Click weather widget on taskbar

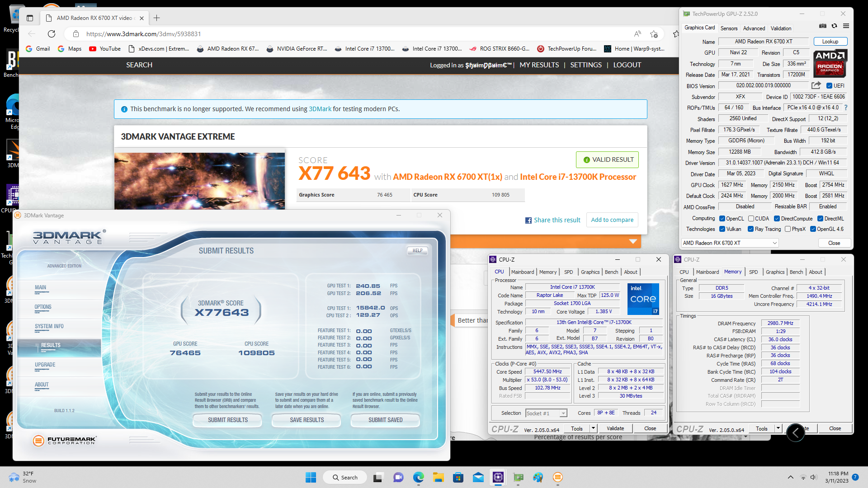(23, 477)
